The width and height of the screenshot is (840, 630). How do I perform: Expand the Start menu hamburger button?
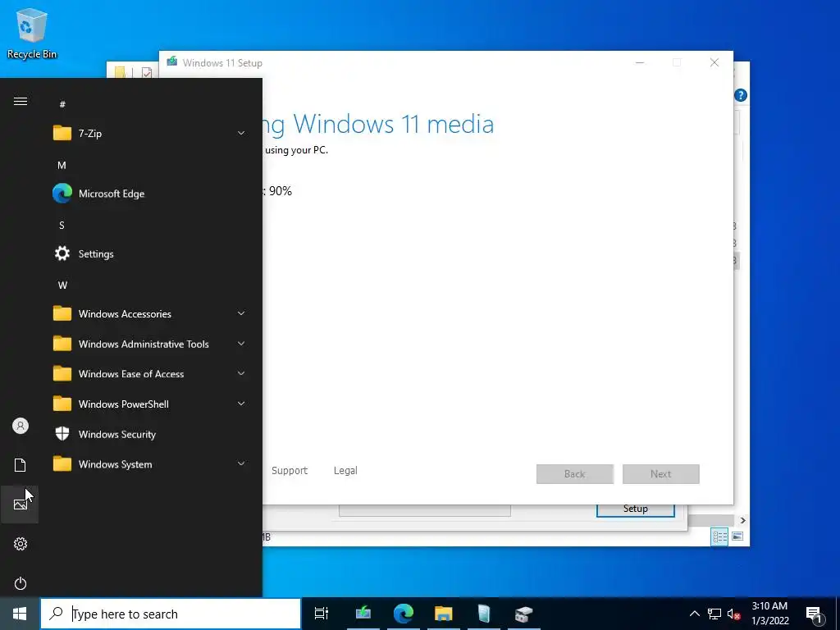(x=21, y=101)
